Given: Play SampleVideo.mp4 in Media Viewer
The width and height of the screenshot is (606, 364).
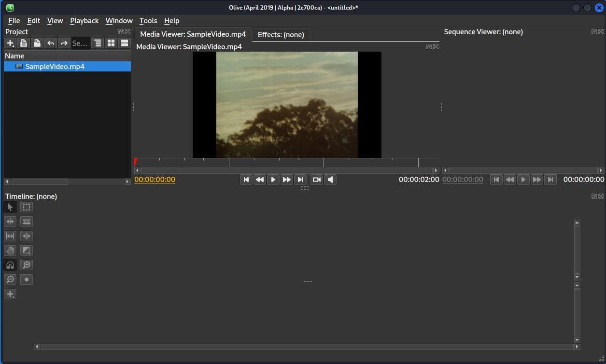Looking at the screenshot, I should [x=273, y=180].
